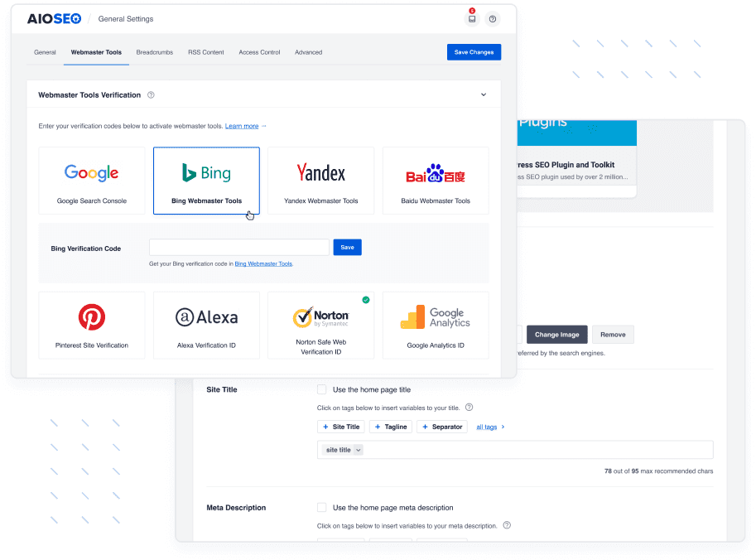
Task: Click the Change Image button
Action: pyautogui.click(x=557, y=335)
